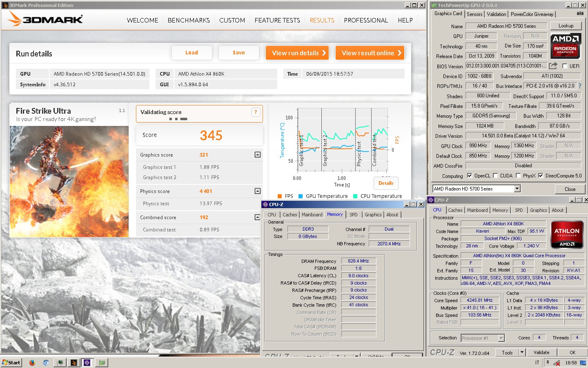Click the 3DMark taskbar button
Viewport: 588px width, 368px height.
[x=73, y=362]
